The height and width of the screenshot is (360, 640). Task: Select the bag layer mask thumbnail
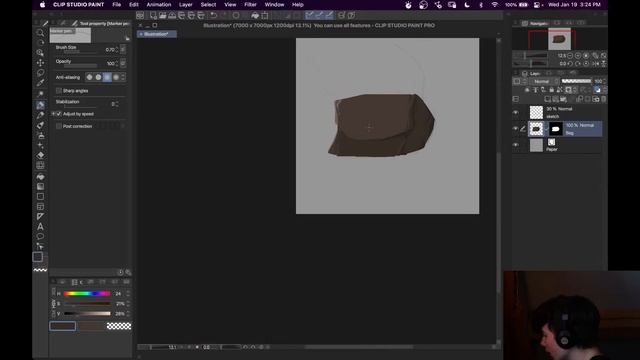[555, 129]
